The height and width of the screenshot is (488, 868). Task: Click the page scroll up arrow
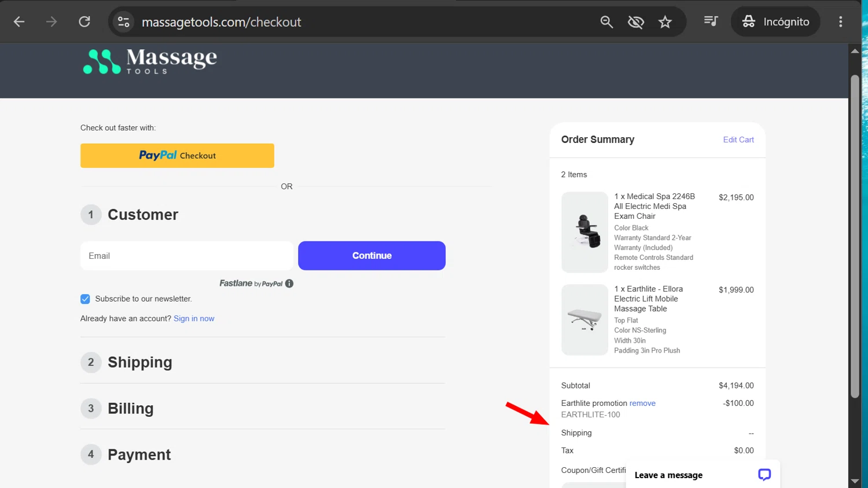coord(855,51)
